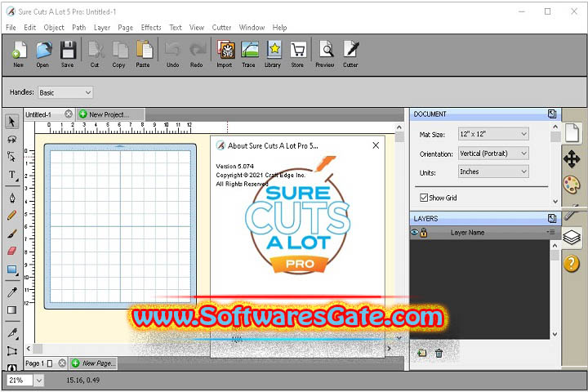
Task: Select the Eyedropper tool
Action: [x=12, y=292]
